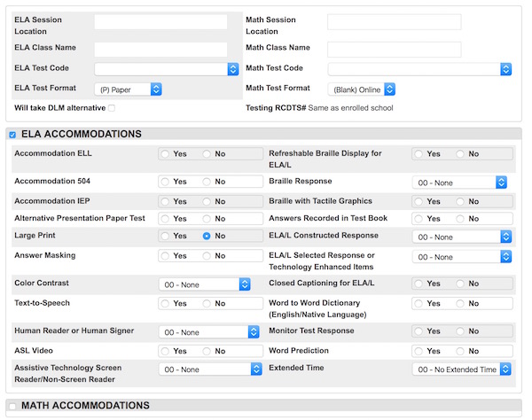Select No for Closed Captioning for ELA/L
Viewport: 532px width, 420px height.
460,284
